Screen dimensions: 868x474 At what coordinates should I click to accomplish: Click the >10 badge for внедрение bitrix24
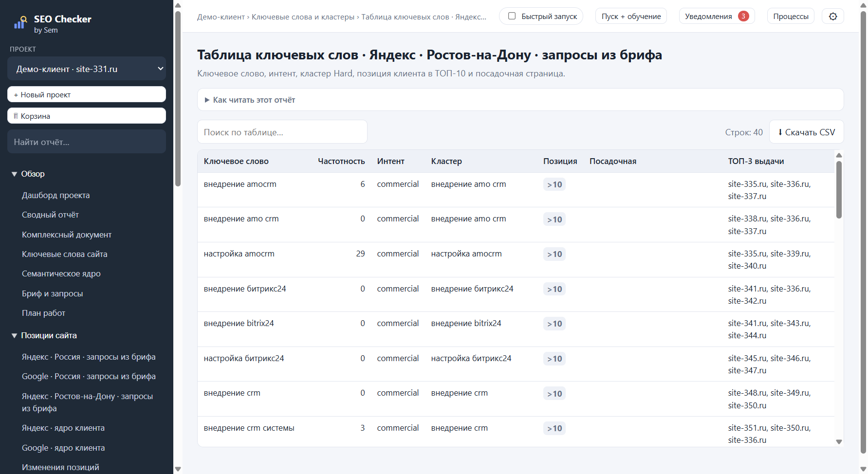554,324
